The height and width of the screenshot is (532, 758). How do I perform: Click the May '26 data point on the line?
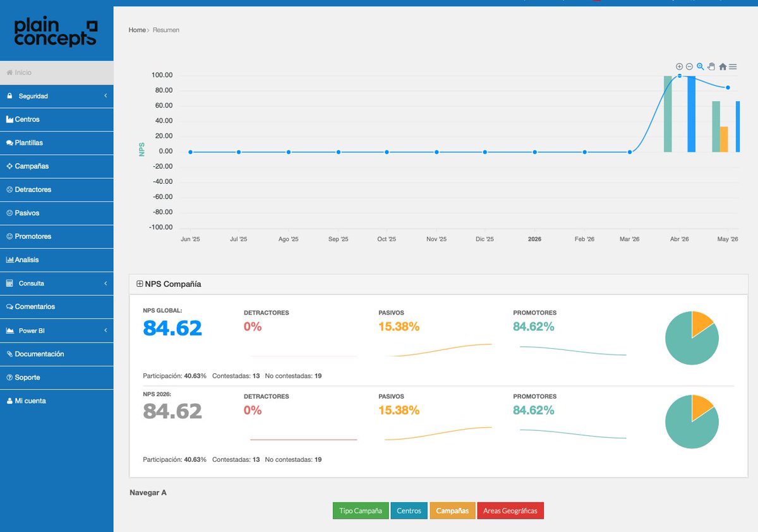(x=728, y=88)
